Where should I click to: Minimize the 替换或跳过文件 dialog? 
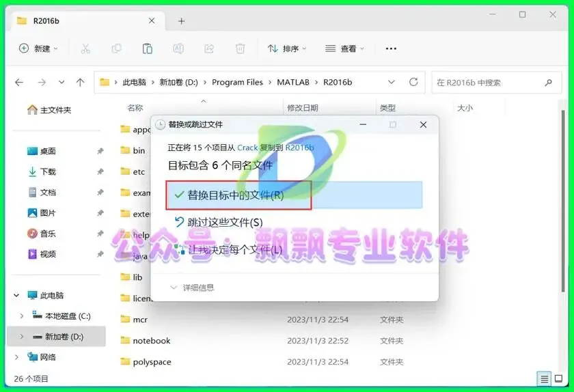click(363, 125)
